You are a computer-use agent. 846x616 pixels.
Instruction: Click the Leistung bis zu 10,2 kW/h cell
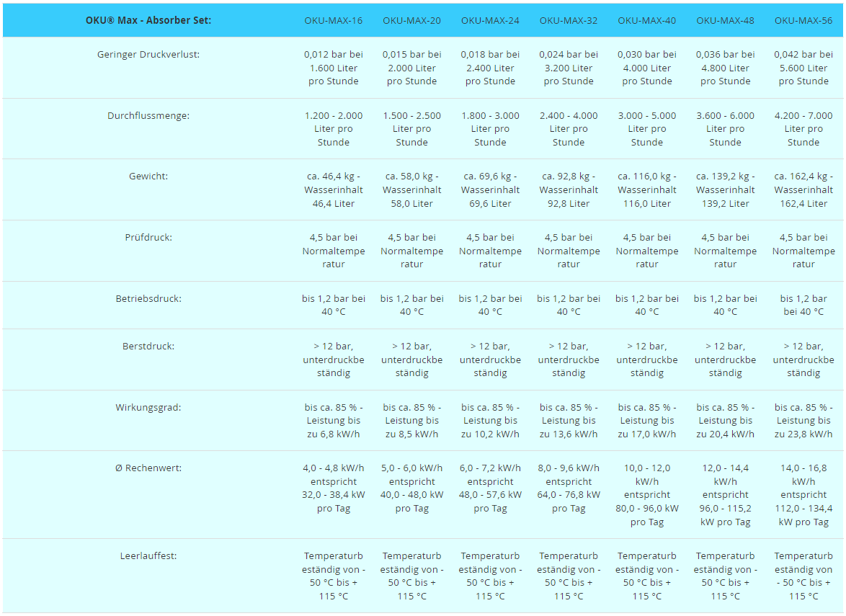(x=490, y=421)
